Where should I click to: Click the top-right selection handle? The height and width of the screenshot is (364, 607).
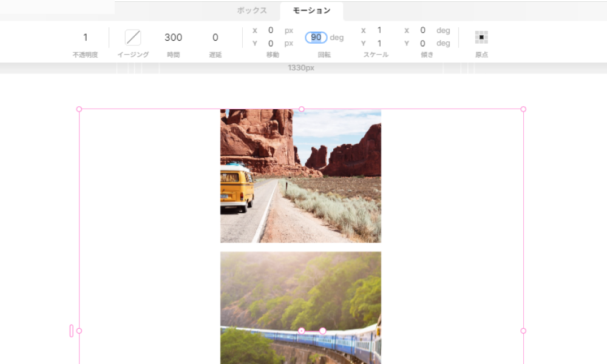(523, 109)
